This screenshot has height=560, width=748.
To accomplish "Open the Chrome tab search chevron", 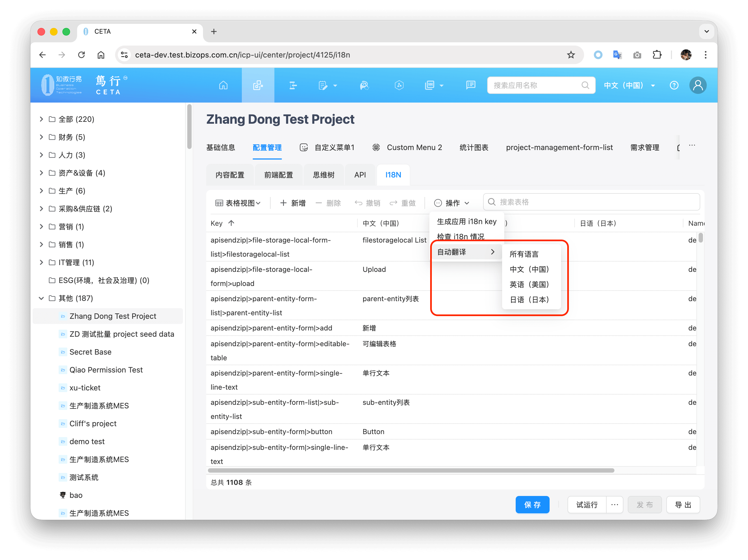I will pos(706,31).
